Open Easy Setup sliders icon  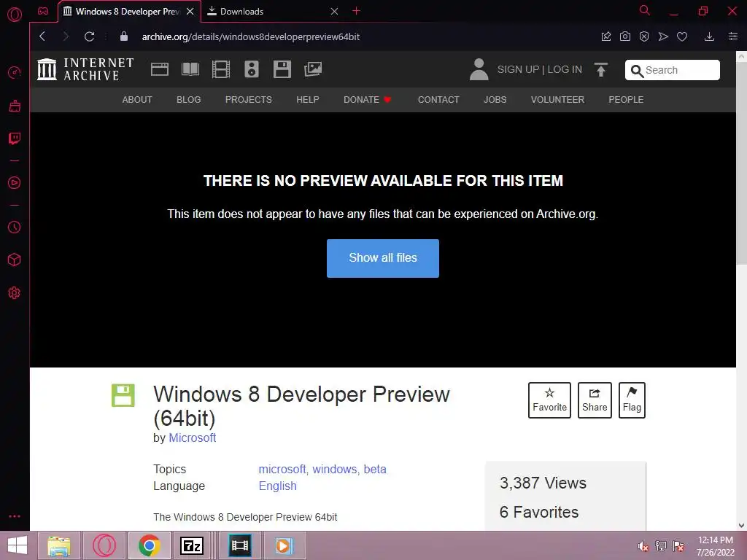[x=733, y=36]
